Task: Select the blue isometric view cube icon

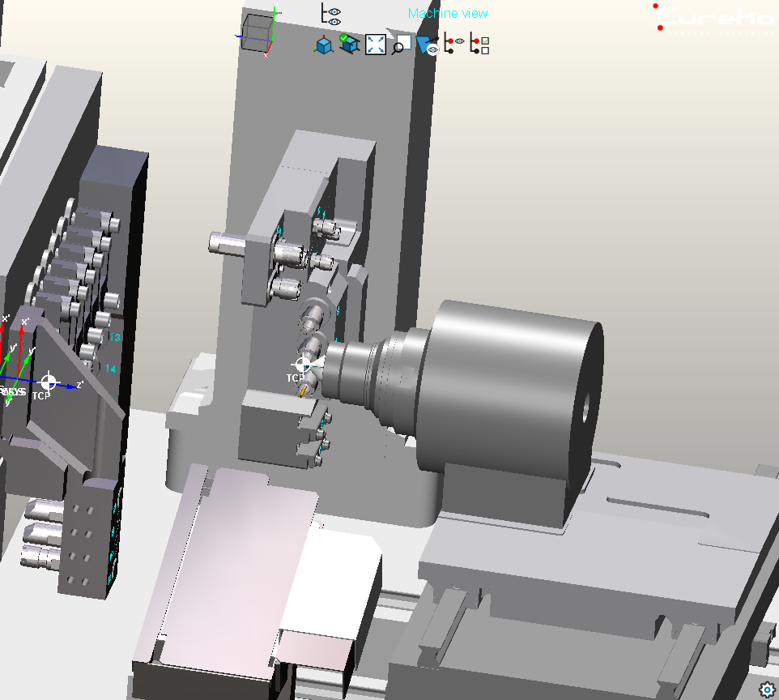Action: (324, 45)
